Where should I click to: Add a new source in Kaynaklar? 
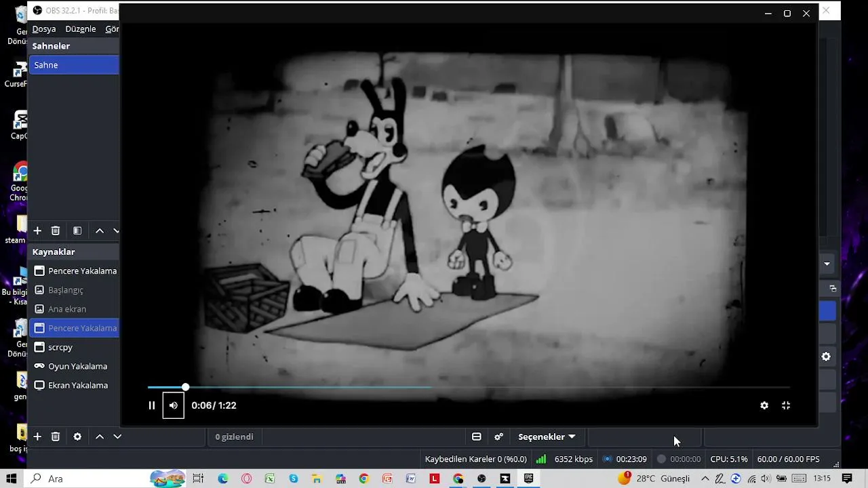click(x=37, y=436)
